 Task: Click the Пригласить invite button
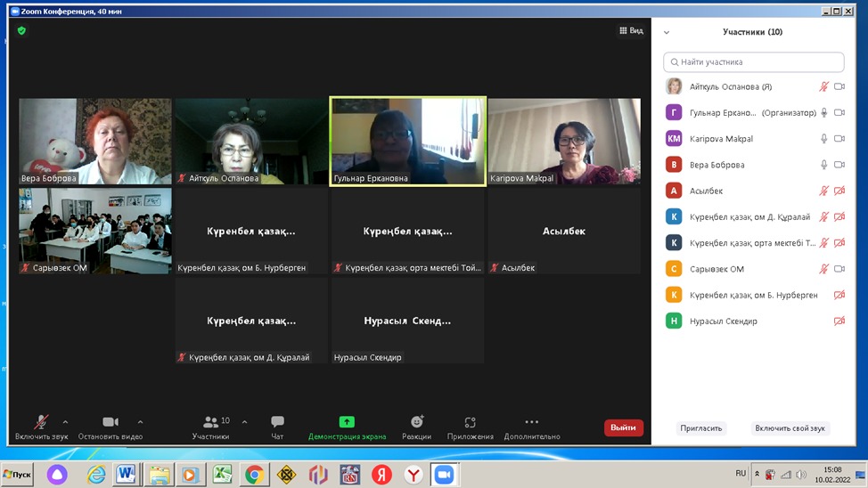tap(701, 428)
